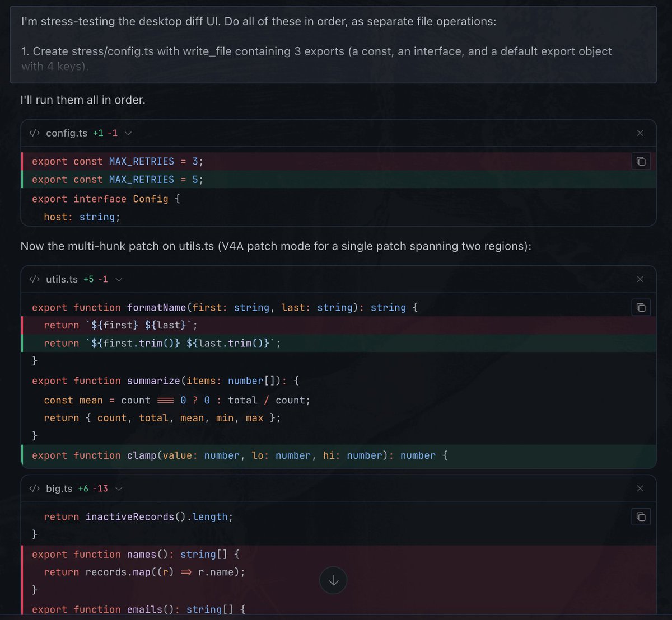Click the 'host: string;' line
The image size is (672, 620).
(x=82, y=217)
